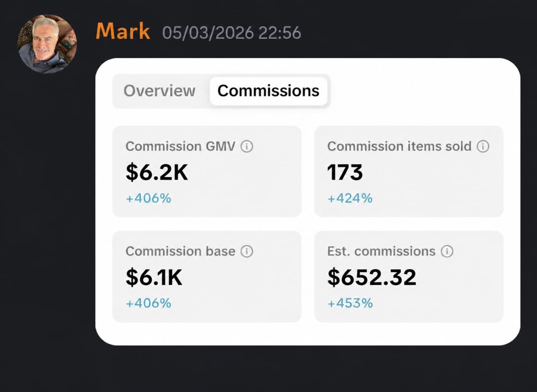The height and width of the screenshot is (392, 537).
Task: Open Mark's profile avatar picture
Action: click(x=47, y=44)
